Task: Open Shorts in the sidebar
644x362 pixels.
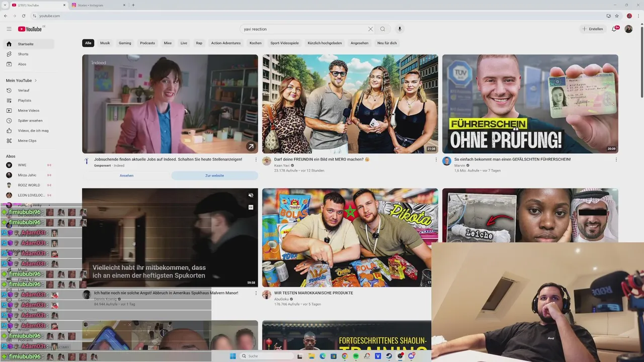Action: [x=29, y=54]
